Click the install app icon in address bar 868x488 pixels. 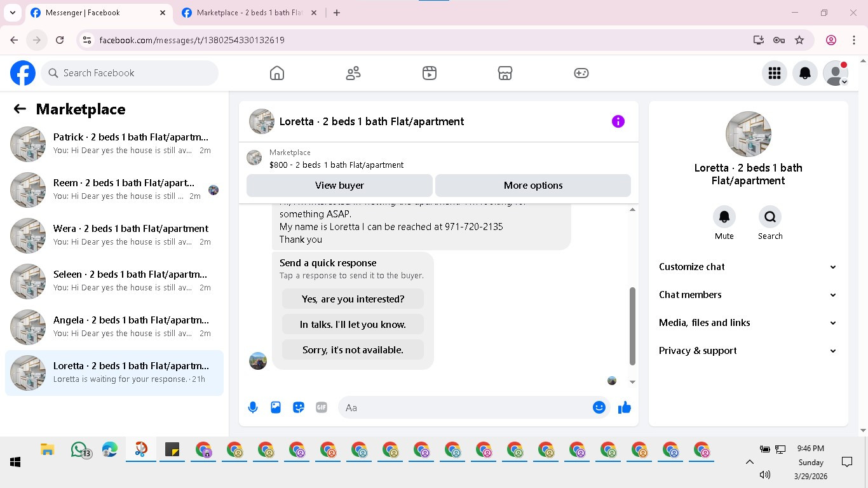758,40
